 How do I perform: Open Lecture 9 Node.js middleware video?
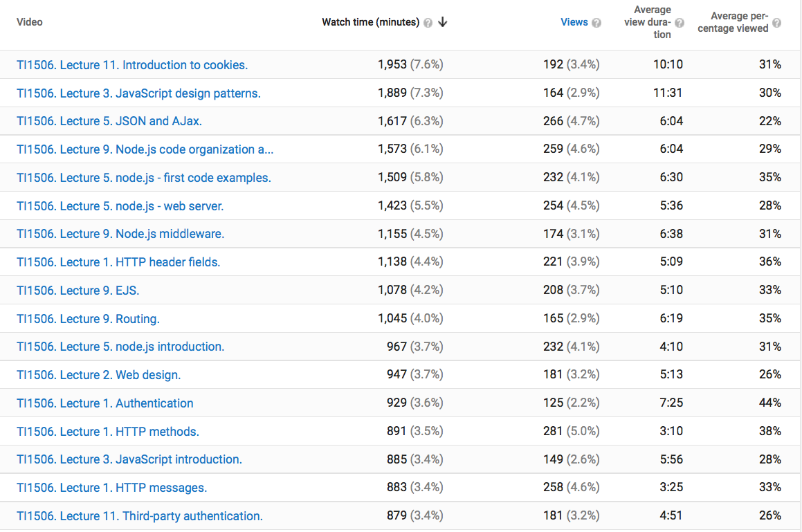(x=120, y=234)
